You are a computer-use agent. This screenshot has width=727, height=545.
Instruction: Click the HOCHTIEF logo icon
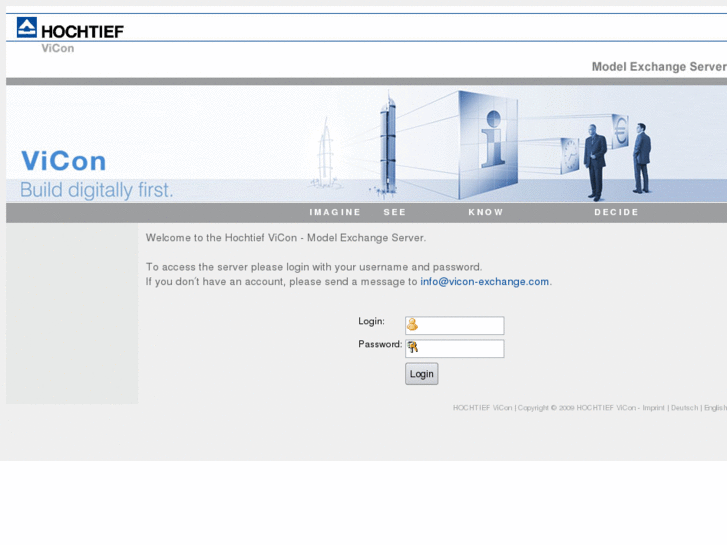(x=26, y=27)
